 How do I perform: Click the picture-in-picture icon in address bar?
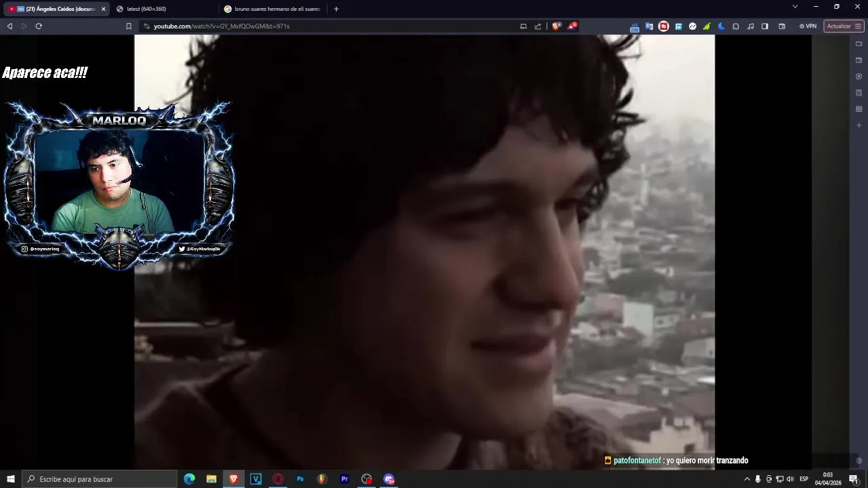click(524, 26)
